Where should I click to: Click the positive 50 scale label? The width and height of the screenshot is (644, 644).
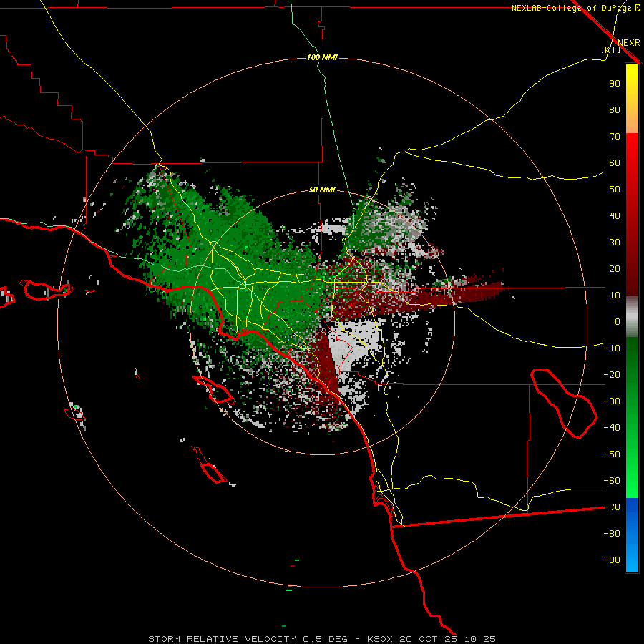[615, 190]
